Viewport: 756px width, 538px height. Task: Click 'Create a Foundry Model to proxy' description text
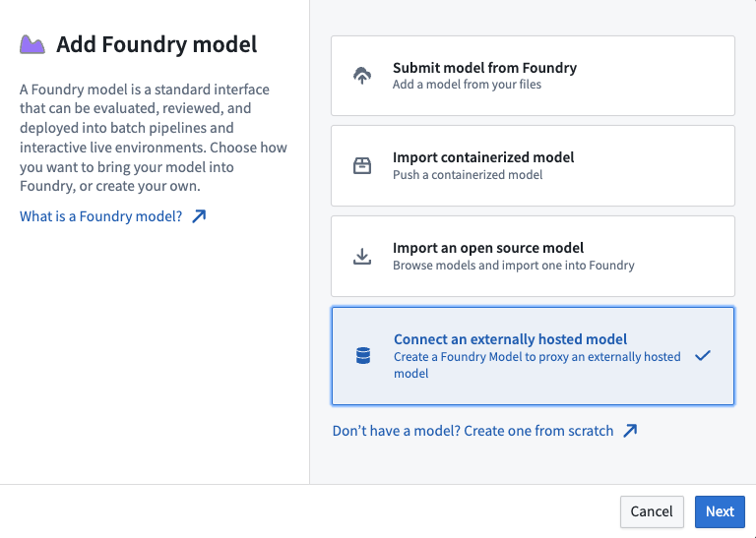tap(537, 365)
